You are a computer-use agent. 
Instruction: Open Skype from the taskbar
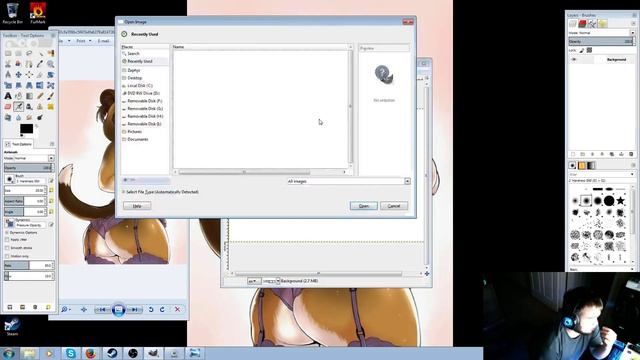[x=71, y=353]
